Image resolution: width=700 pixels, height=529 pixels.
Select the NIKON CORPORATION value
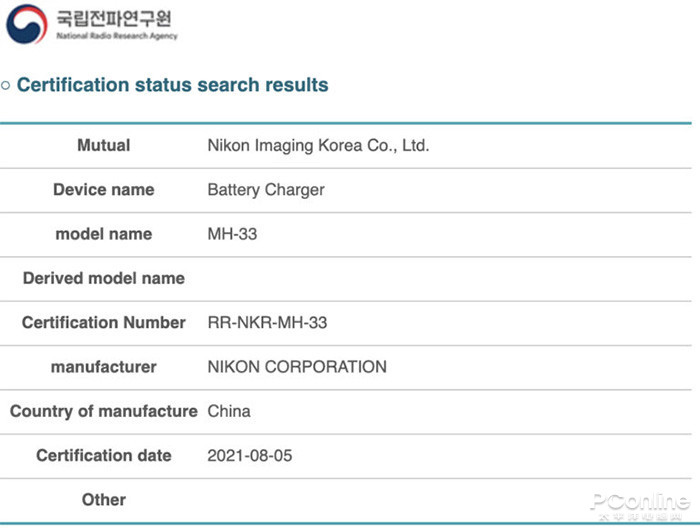pyautogui.click(x=297, y=367)
